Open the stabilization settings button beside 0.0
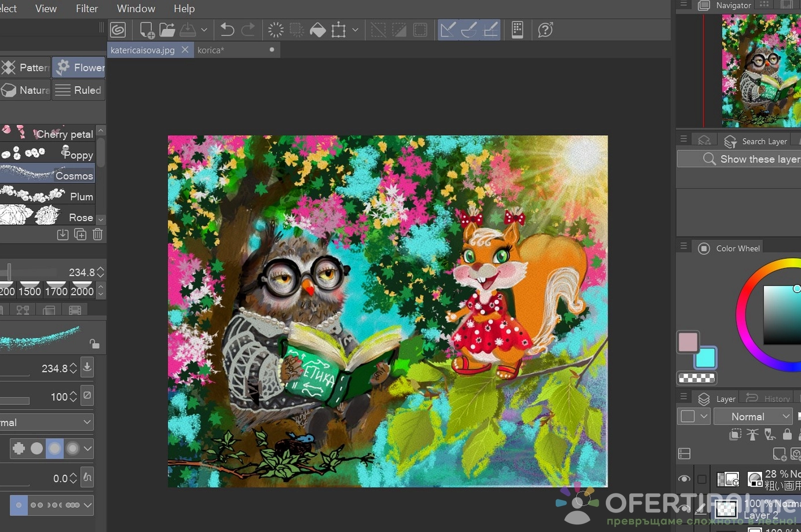Viewport: 801px width, 532px height. point(88,477)
